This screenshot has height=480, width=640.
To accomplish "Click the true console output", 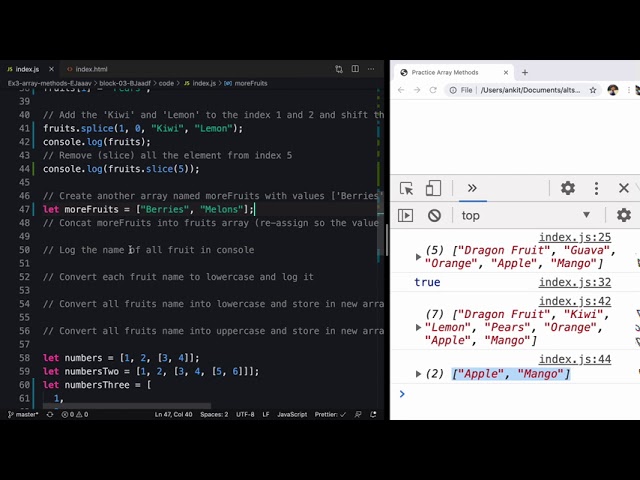I will point(427,282).
